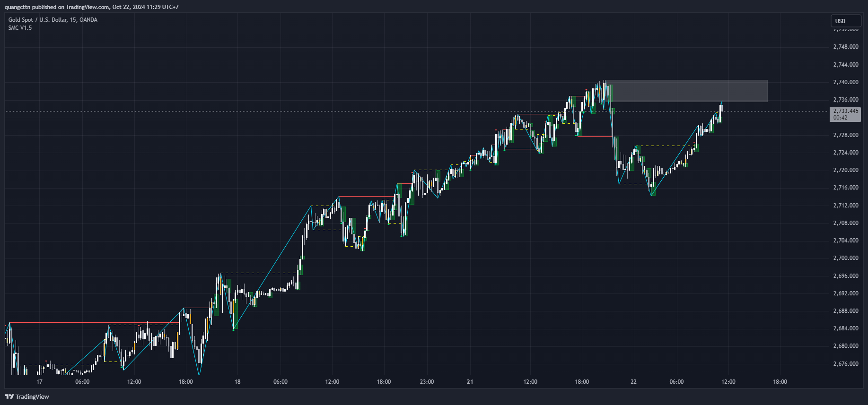The image size is (868, 405).
Task: Click the quangcttn published header text
Action: [x=91, y=7]
